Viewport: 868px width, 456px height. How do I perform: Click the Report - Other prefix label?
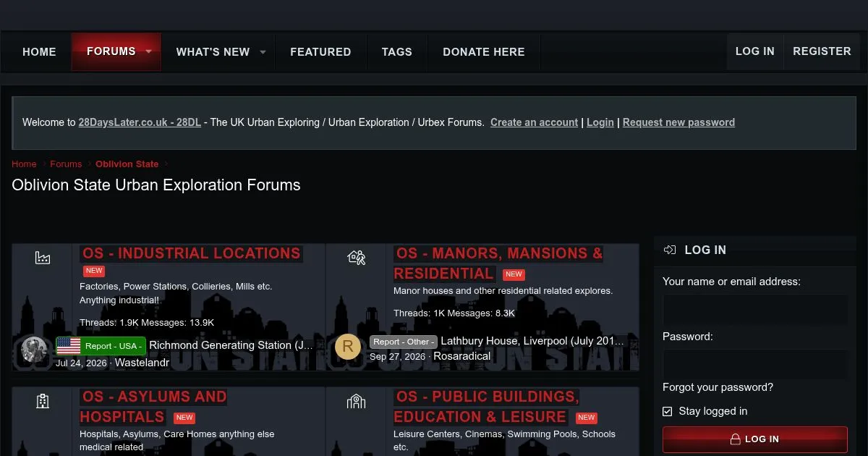[x=404, y=342]
